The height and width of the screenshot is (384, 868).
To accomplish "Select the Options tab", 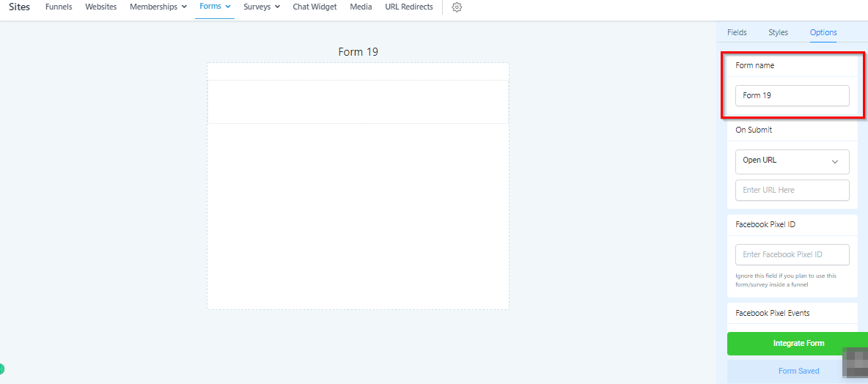I will point(823,32).
